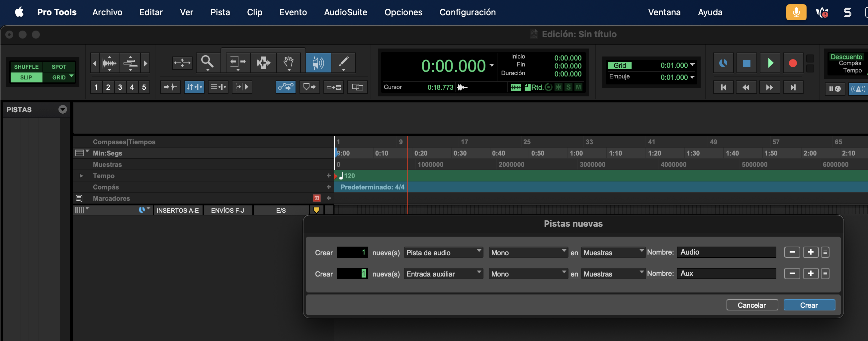Expand the Tempo ruler disclosure triangle
This screenshot has width=868, height=341.
pyautogui.click(x=81, y=176)
